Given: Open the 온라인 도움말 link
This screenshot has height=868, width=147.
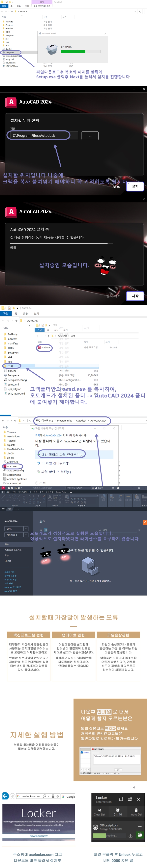Looking at the screenshot, I should pyautogui.click(x=10, y=575).
